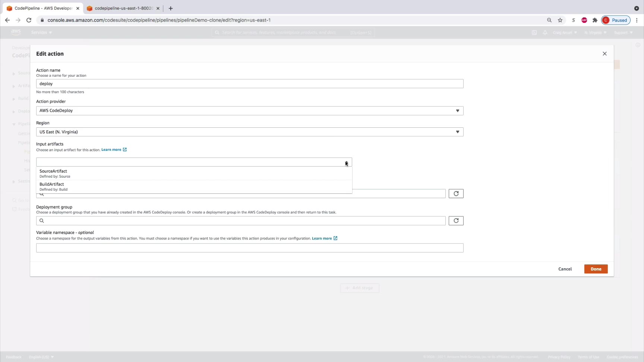Go back in browser history
The width and height of the screenshot is (644, 362).
coord(7,20)
